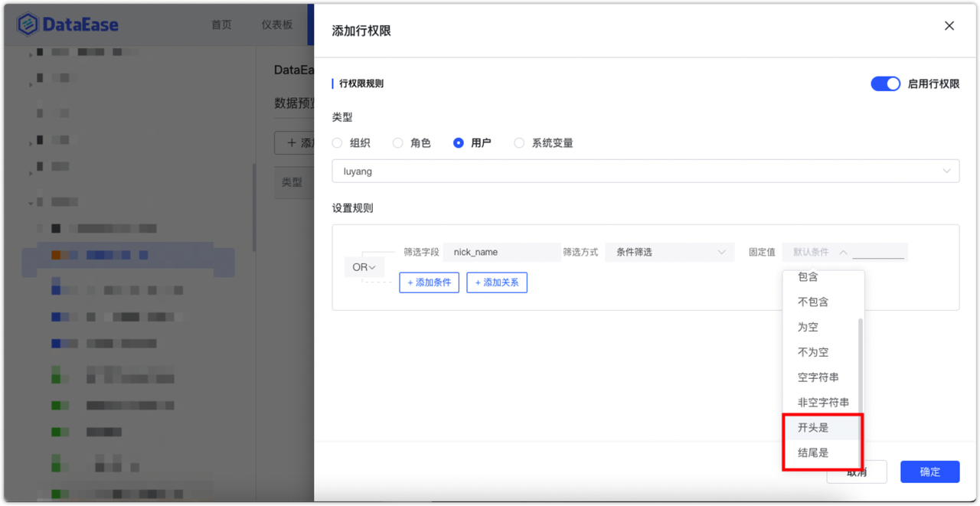980x506 pixels.
Task: Click the 添加关系 button
Action: (x=497, y=282)
